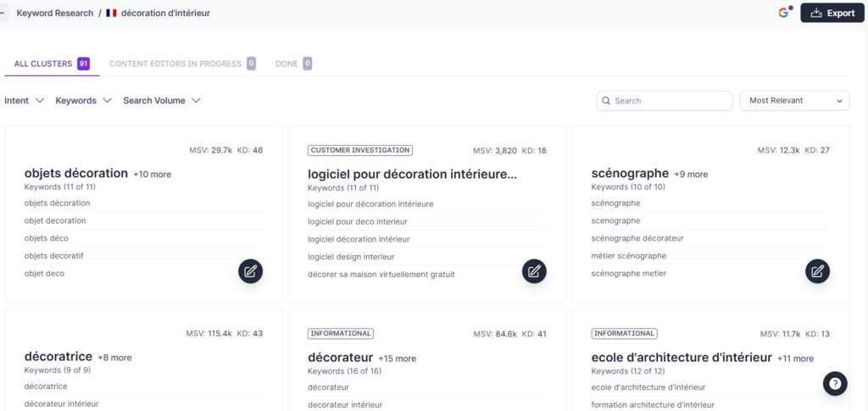Open edit for objets décoration cluster

coord(250,271)
